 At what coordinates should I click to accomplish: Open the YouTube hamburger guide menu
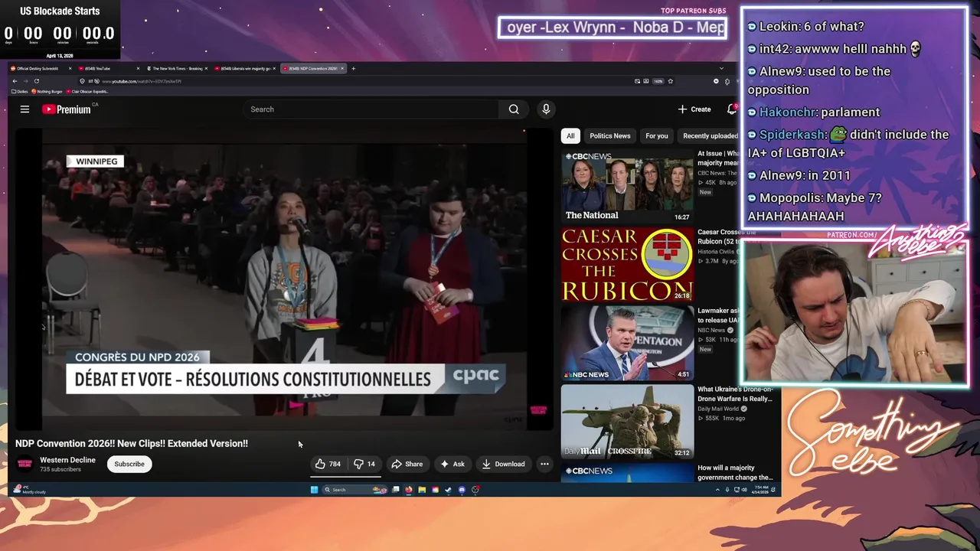24,109
